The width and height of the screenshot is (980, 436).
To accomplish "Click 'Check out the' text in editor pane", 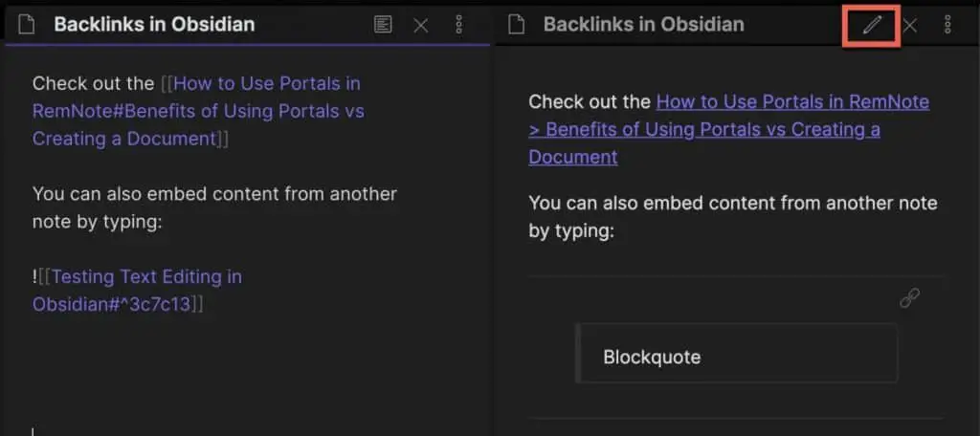I will 93,84.
